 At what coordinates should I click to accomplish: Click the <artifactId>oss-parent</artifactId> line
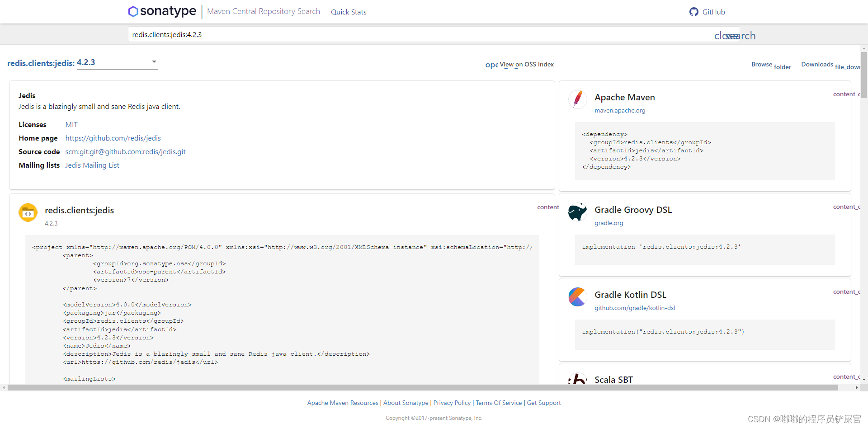(159, 272)
